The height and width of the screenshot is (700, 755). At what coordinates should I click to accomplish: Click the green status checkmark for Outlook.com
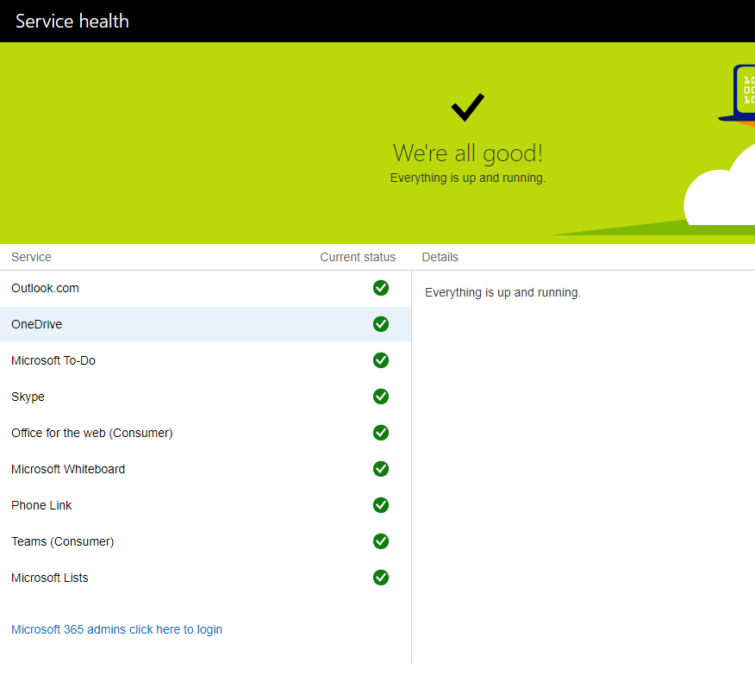380,288
